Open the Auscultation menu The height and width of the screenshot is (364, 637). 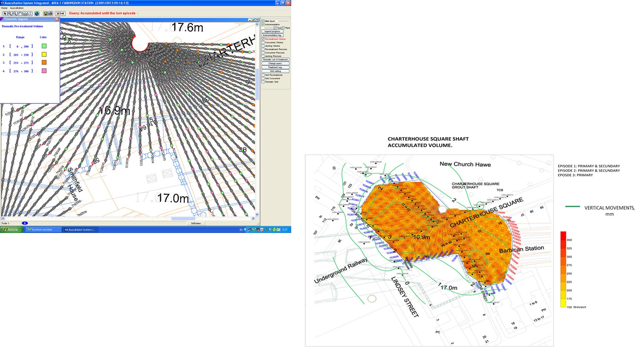17,8
